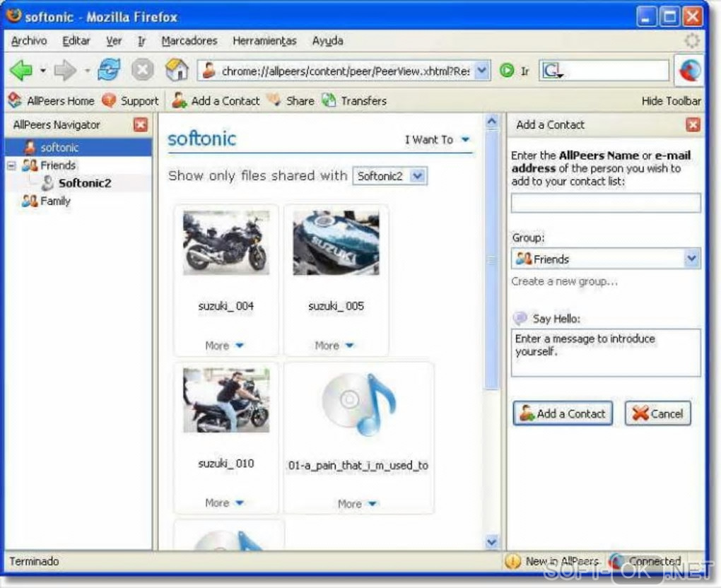This screenshot has height=588, width=721.
Task: Click the forward navigation arrow
Action: coord(65,71)
